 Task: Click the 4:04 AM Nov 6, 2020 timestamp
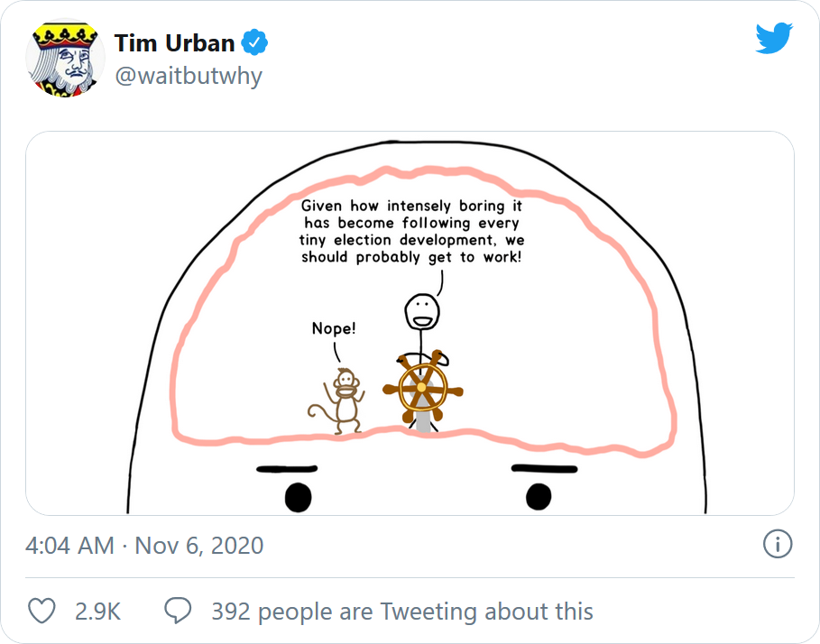tap(144, 545)
